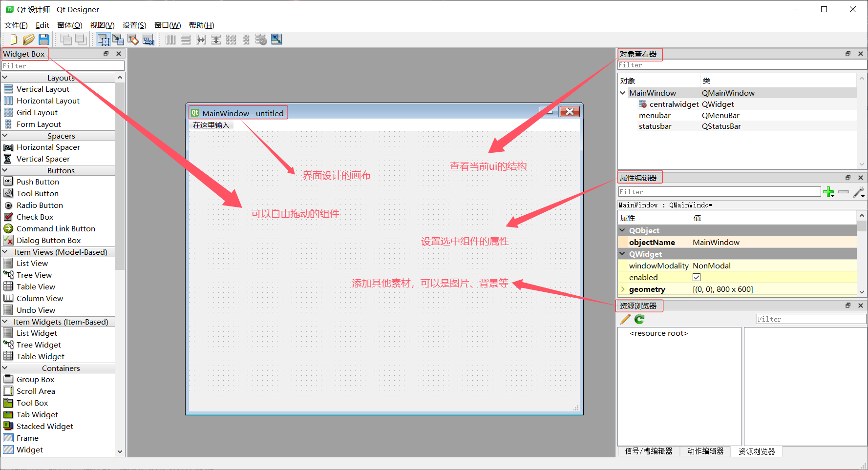Add dynamic property with green plus icon

pyautogui.click(x=828, y=192)
